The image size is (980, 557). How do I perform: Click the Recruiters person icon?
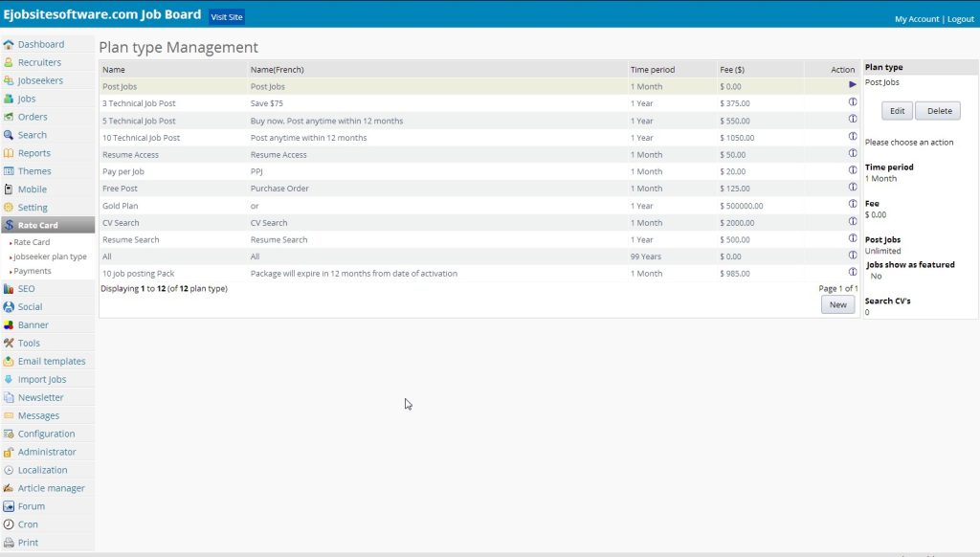8,62
